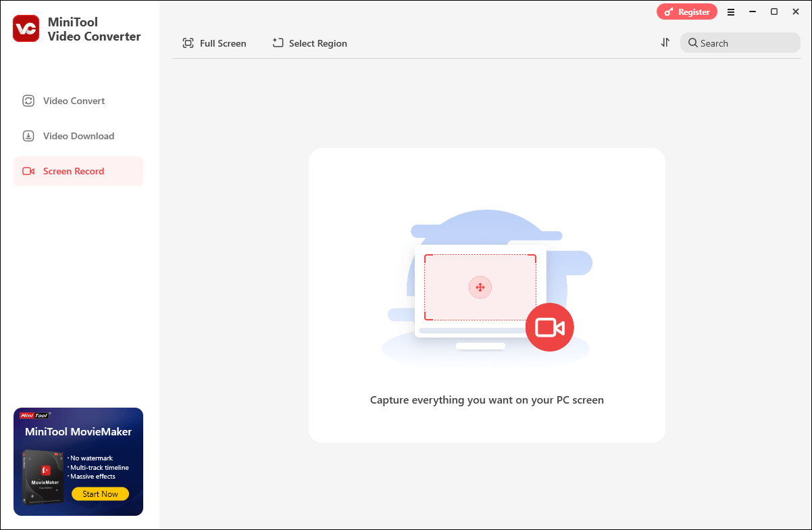Click the magnifier icon in Search
The width and height of the screenshot is (812, 530).
coord(693,43)
